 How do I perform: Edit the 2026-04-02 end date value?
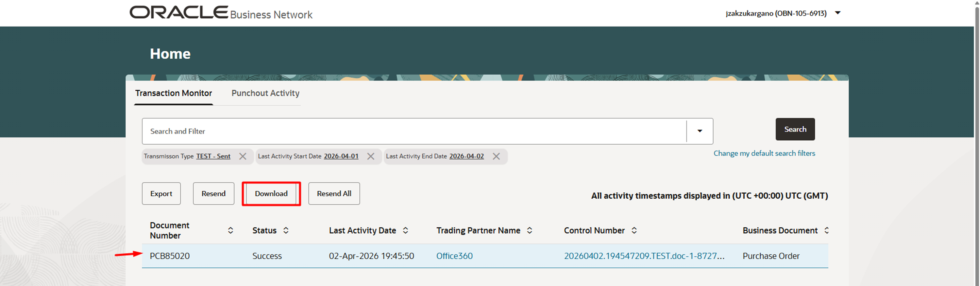(466, 156)
